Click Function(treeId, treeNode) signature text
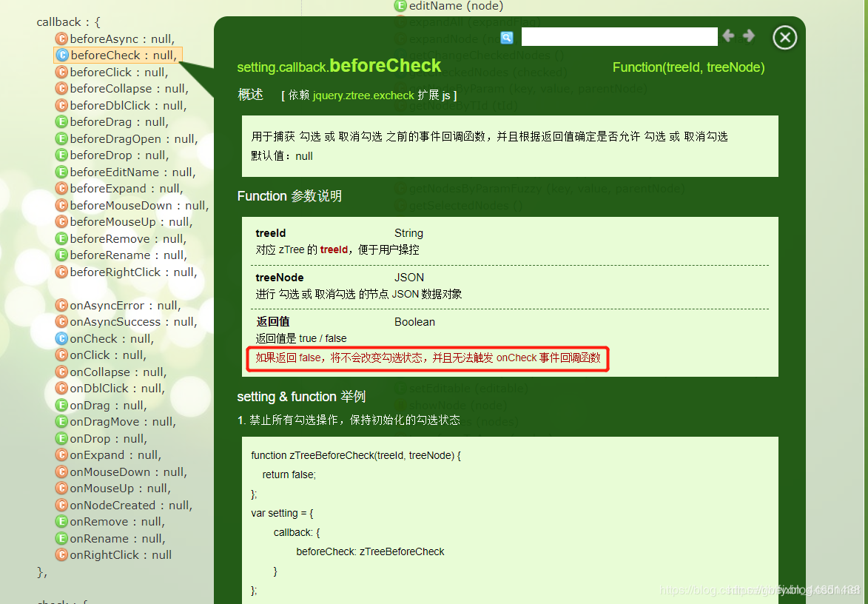 tap(689, 67)
